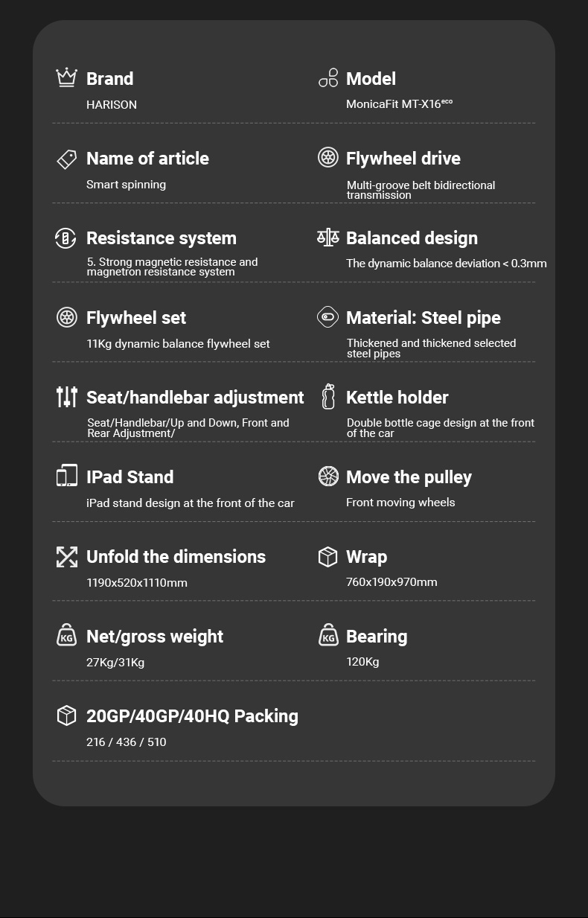Image resolution: width=588 pixels, height=918 pixels.
Task: Click the Resistance system circular icon
Action: click(66, 238)
